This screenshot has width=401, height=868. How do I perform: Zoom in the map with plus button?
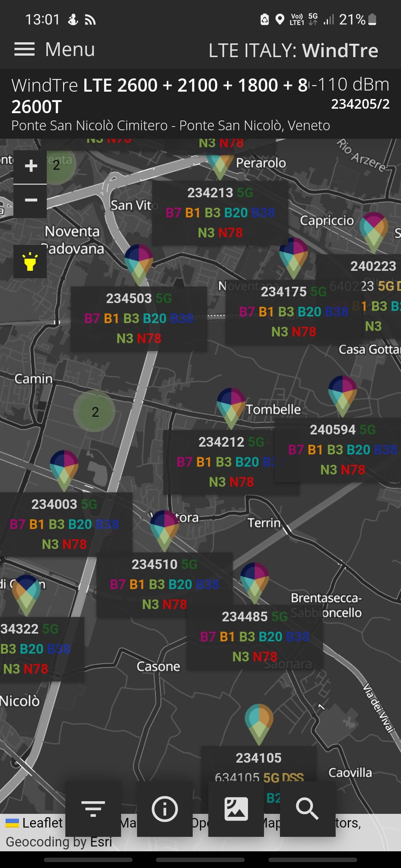30,166
